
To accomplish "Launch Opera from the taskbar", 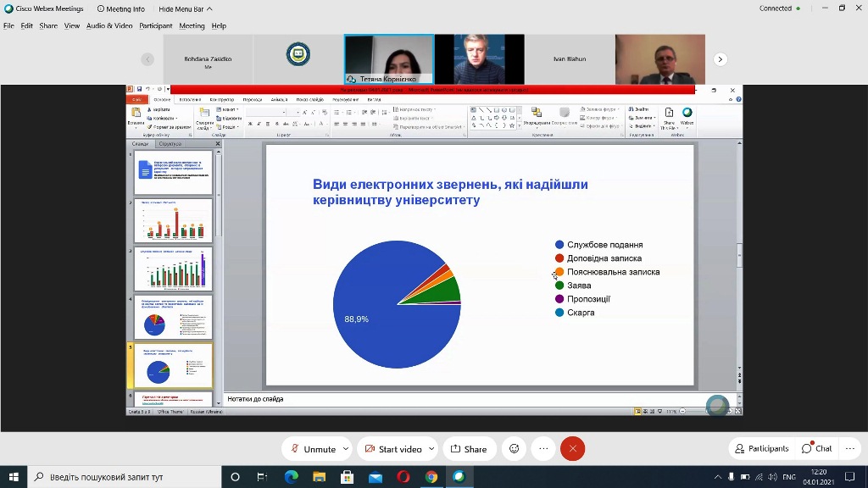I will click(x=403, y=477).
